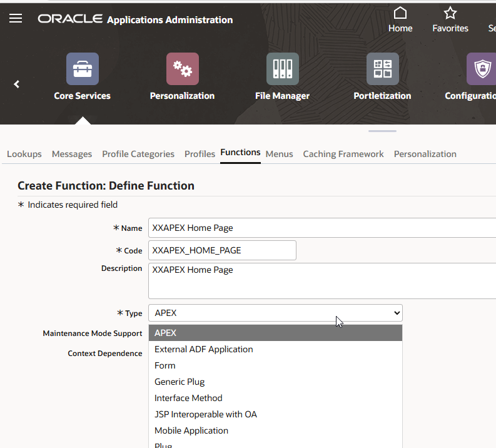The image size is (496, 448).
Task: Switch to the Messages tab
Action: (x=72, y=154)
